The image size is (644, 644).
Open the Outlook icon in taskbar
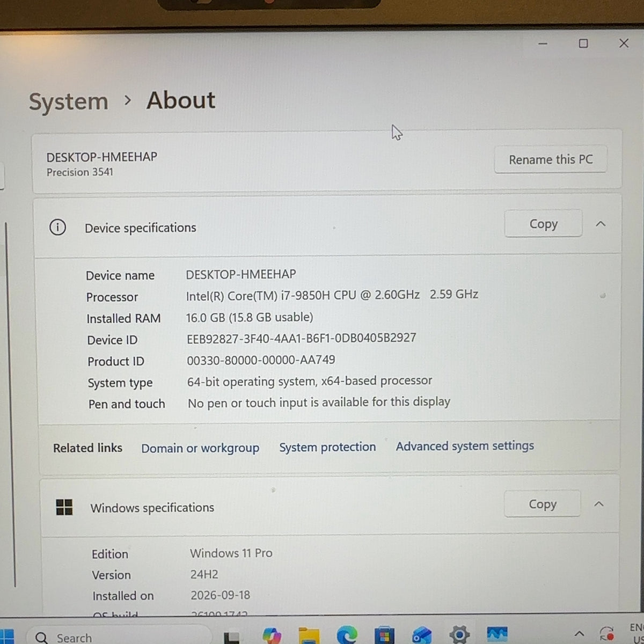tap(422, 636)
